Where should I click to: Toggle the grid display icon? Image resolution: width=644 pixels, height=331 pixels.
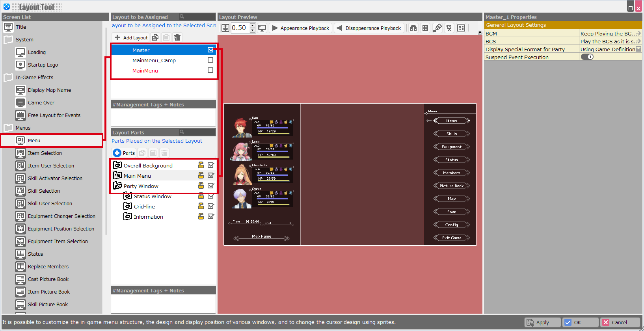tap(425, 28)
